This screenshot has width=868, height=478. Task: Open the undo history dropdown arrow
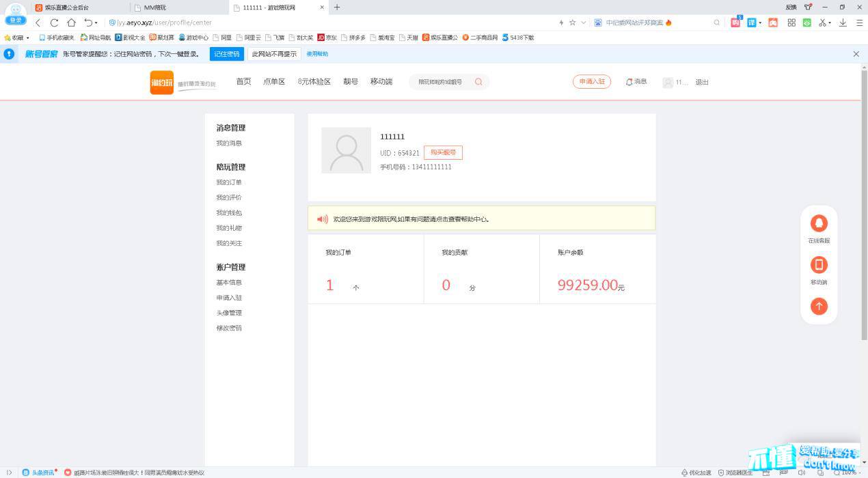[96, 23]
